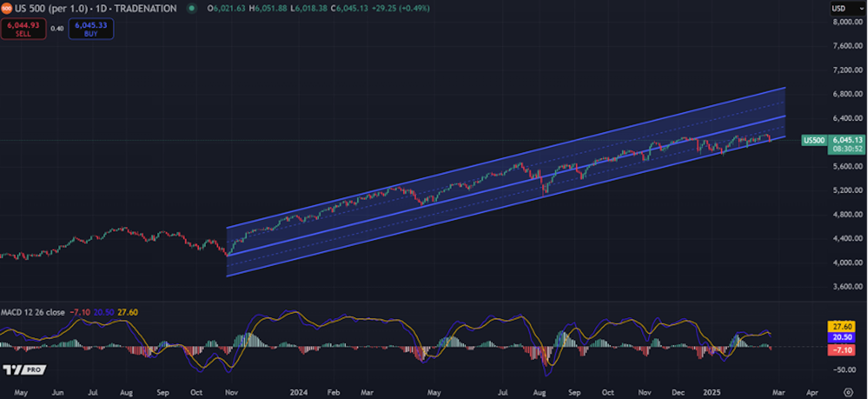Screen dimensions: 868x399
Task: Click the TradingView PRO logo
Action: coord(24,370)
